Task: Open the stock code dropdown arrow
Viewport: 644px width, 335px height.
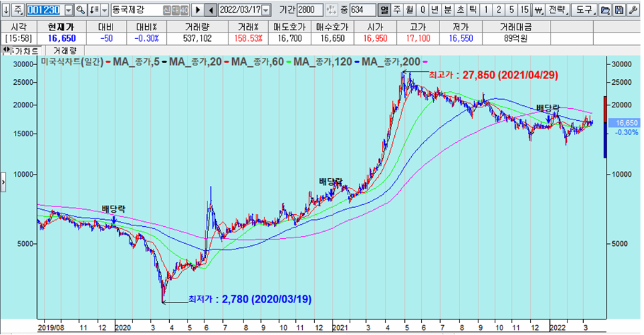Action: [x=68, y=11]
